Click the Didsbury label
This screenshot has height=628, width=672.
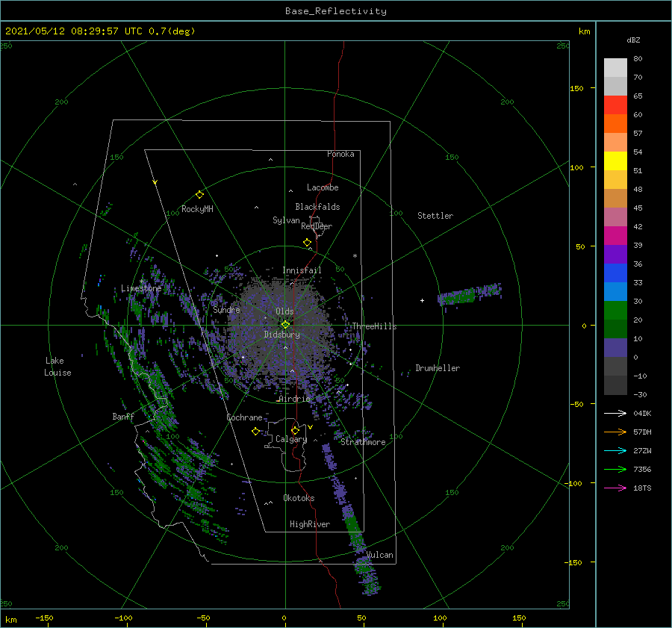point(282,335)
